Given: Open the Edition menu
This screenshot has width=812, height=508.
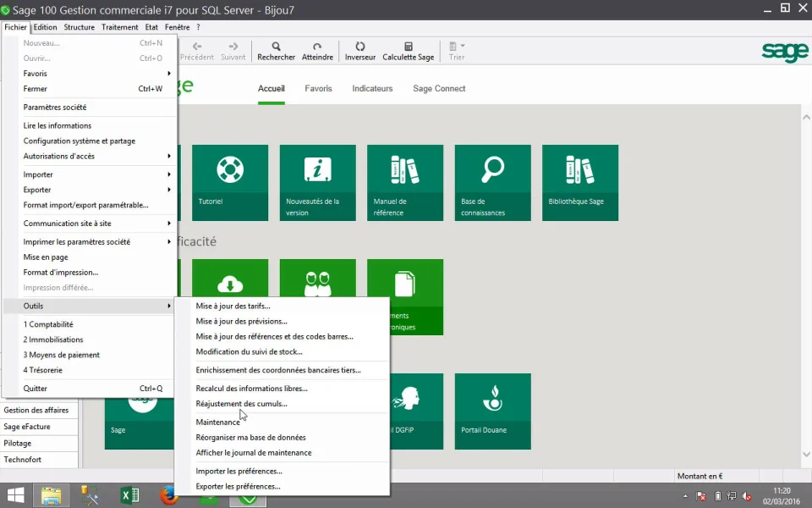Looking at the screenshot, I should coord(45,27).
